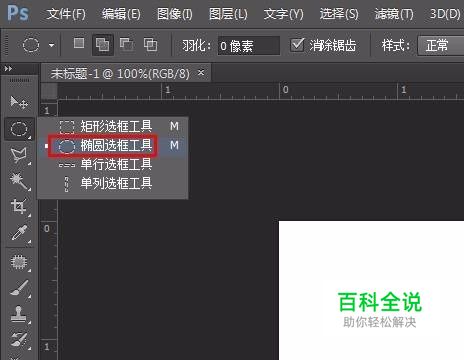Choose 单列选框工具 from flyout

(x=113, y=183)
